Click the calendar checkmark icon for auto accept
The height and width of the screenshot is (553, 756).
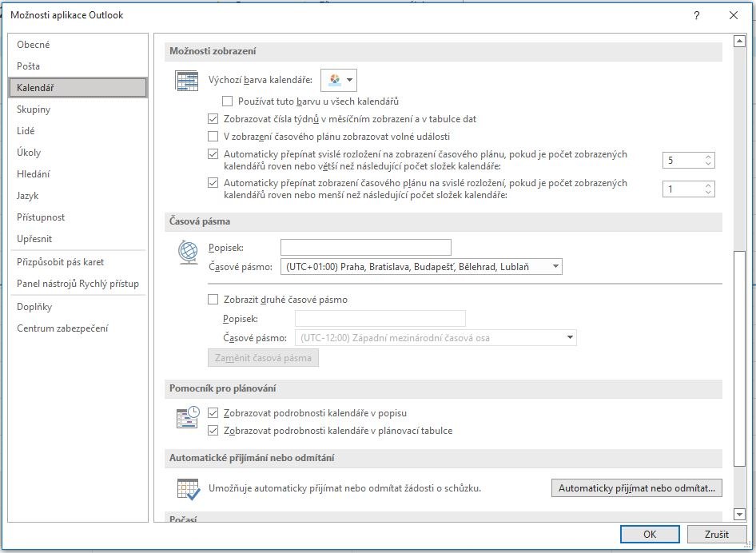[x=188, y=489]
